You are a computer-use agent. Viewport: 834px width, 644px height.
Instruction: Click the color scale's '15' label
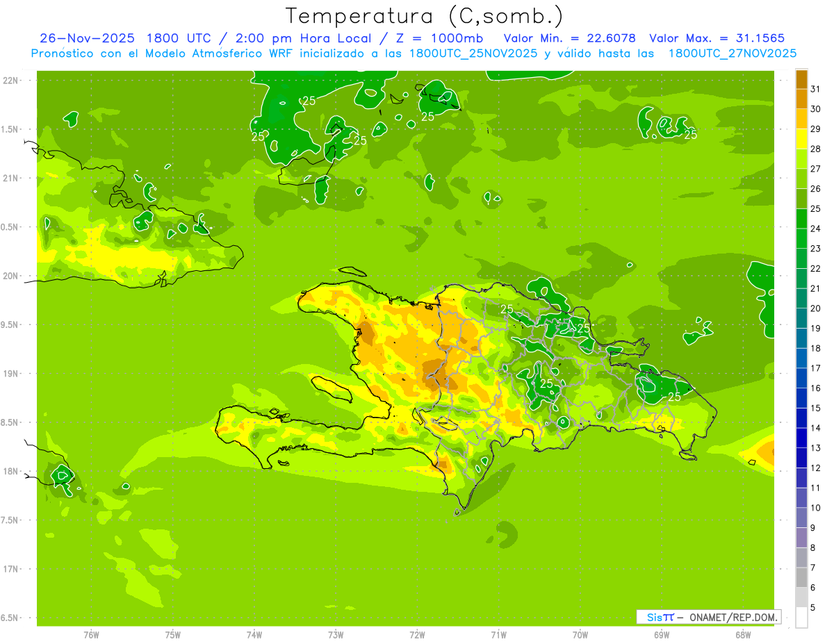click(x=816, y=408)
